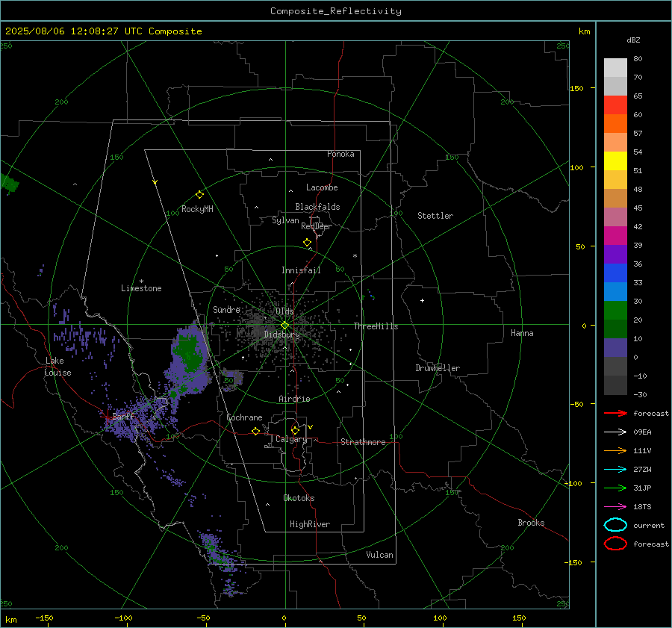Click the cyan 27ZW arrow in legend
This screenshot has height=628, width=672.
coord(615,470)
